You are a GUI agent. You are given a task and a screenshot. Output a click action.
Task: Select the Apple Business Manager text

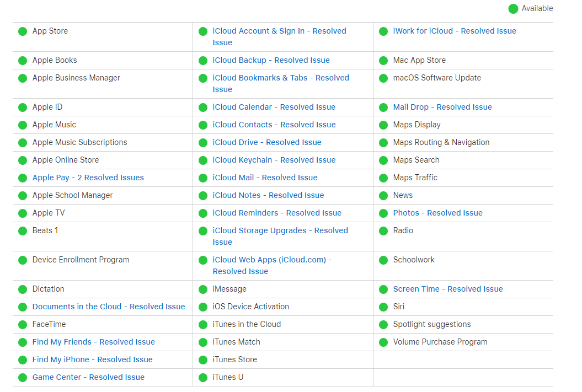pyautogui.click(x=76, y=78)
